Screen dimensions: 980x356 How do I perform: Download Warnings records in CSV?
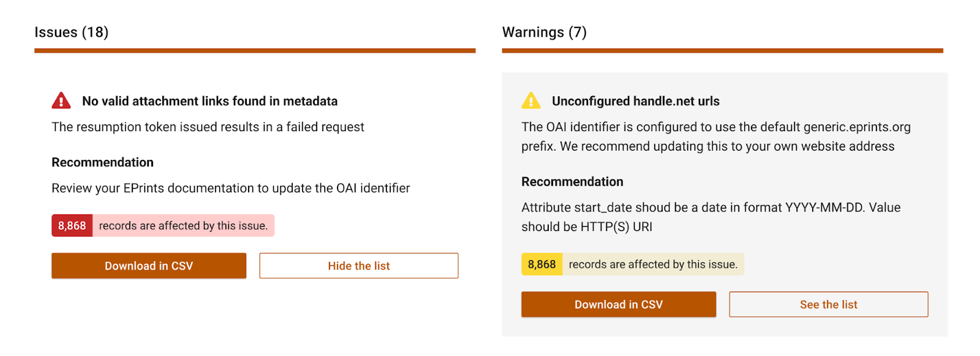tap(619, 305)
